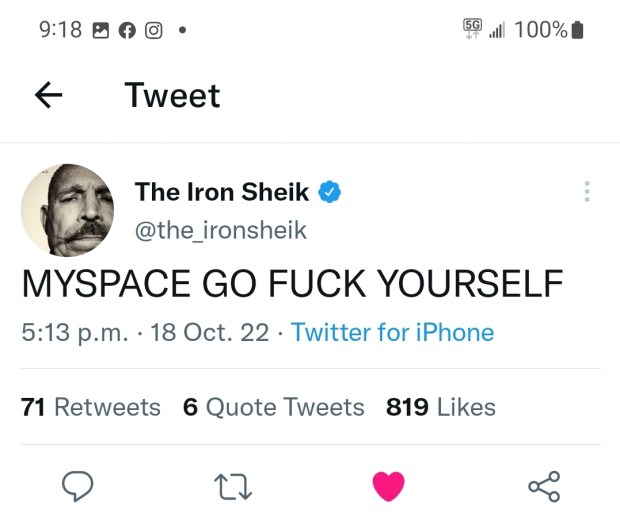
Task: Tap the MYSPACE tweet text
Action: coord(292,284)
